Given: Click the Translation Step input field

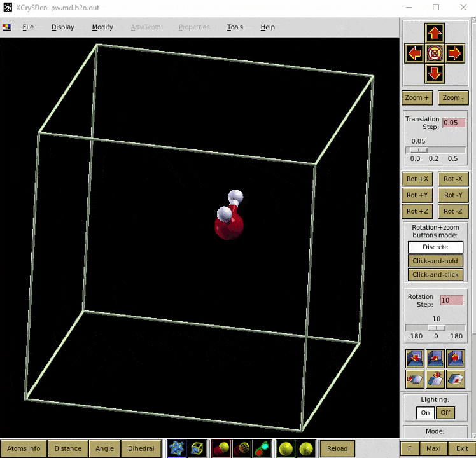Looking at the screenshot, I should coord(454,123).
